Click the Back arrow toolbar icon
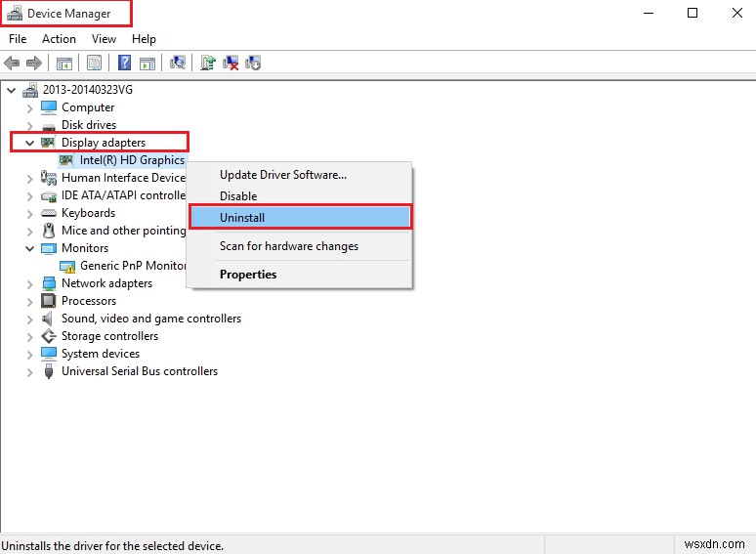 (12, 63)
